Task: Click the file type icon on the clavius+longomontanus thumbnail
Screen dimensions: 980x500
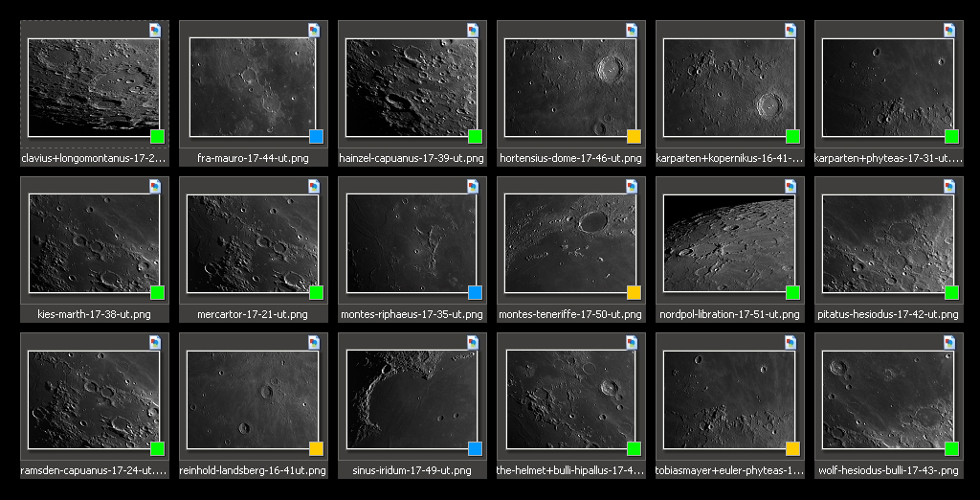Action: [x=155, y=30]
